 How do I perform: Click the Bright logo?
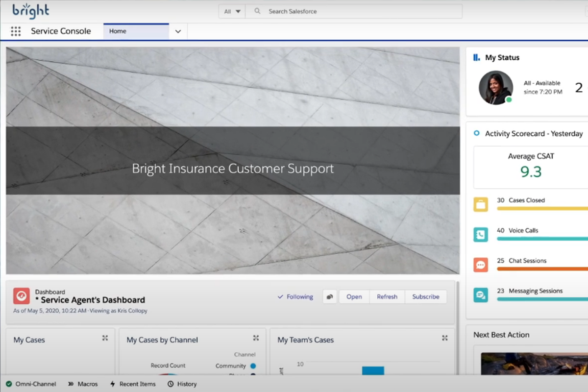coord(30,10)
